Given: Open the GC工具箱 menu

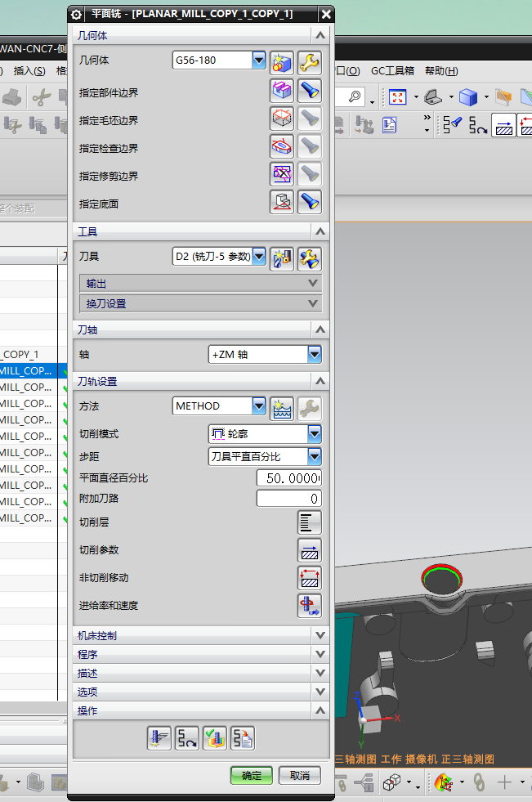Looking at the screenshot, I should [392, 71].
